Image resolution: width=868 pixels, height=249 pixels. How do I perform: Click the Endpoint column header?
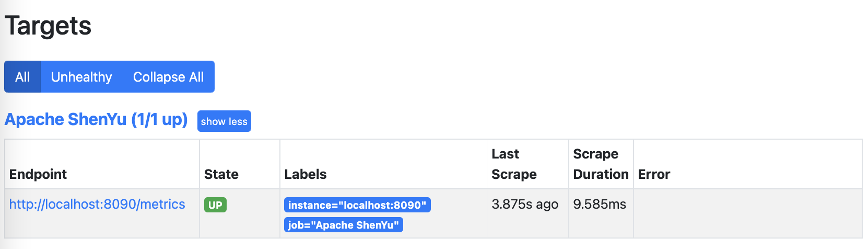click(38, 174)
